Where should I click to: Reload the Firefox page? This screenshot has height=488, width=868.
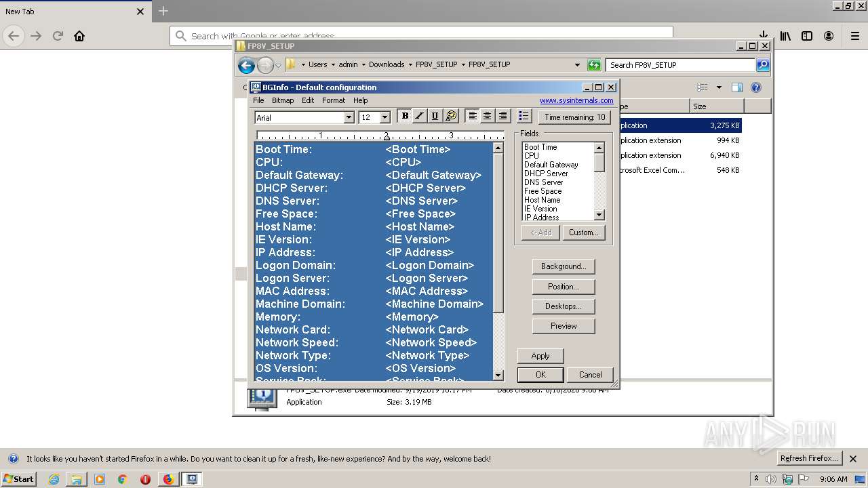coord(58,37)
